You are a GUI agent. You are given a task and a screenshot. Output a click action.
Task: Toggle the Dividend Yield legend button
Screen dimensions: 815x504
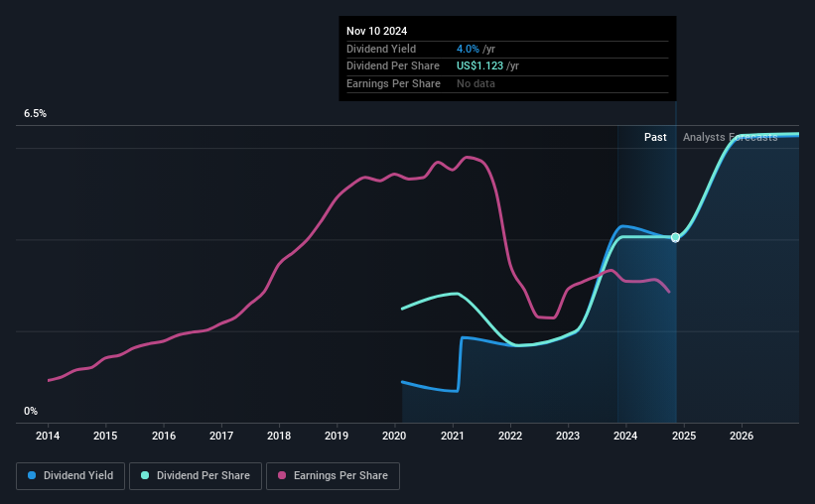pos(70,476)
